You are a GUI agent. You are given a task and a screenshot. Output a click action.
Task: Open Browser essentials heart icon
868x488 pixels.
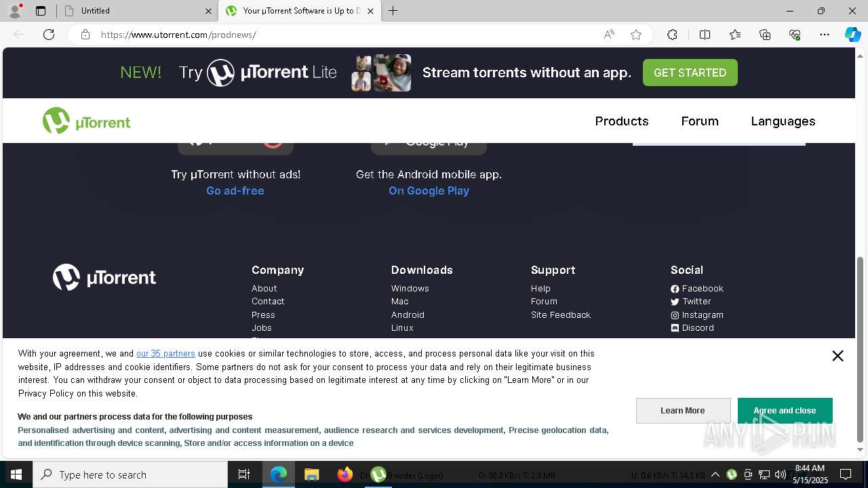tap(795, 35)
